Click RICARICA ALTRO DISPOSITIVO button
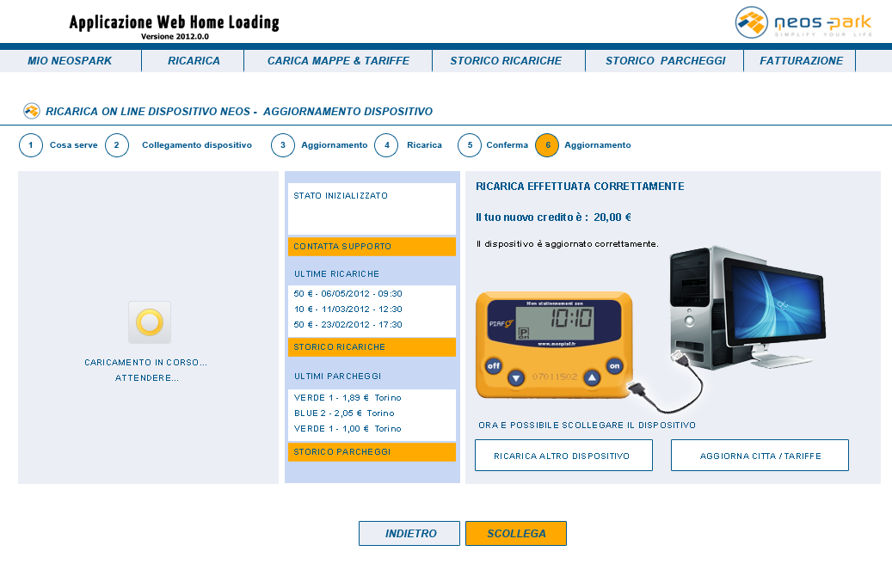The width and height of the screenshot is (892, 588). [563, 456]
